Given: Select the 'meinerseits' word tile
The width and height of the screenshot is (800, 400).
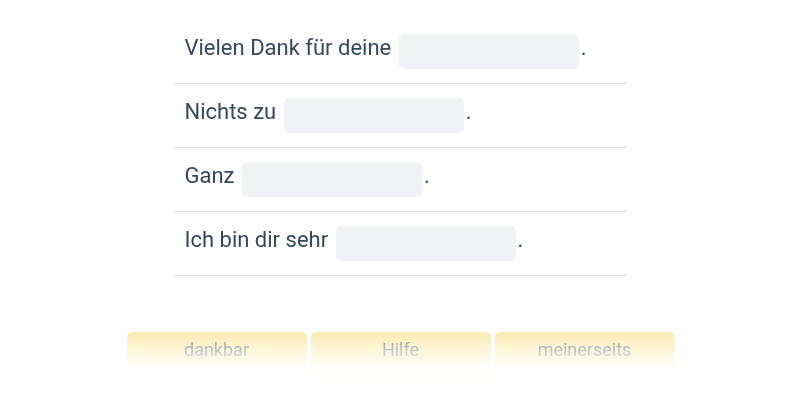Looking at the screenshot, I should click(x=584, y=349).
